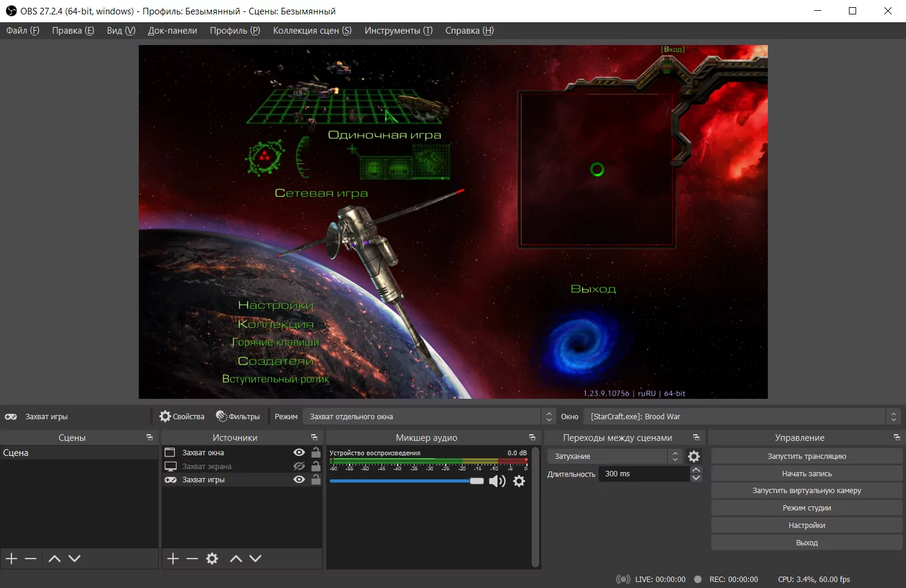
Task: Undock the Переходы между сценами panel
Action: click(x=696, y=437)
